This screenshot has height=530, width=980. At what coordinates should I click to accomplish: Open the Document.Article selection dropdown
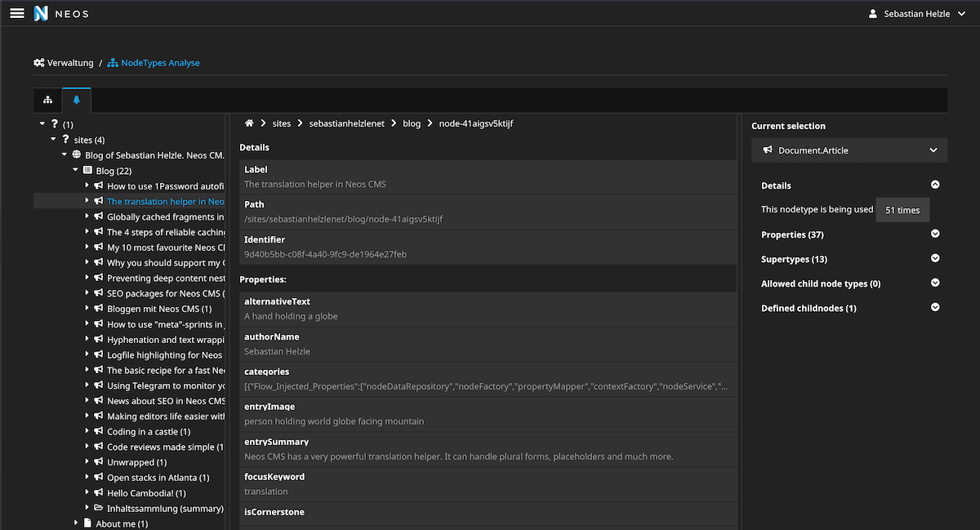[x=849, y=150]
